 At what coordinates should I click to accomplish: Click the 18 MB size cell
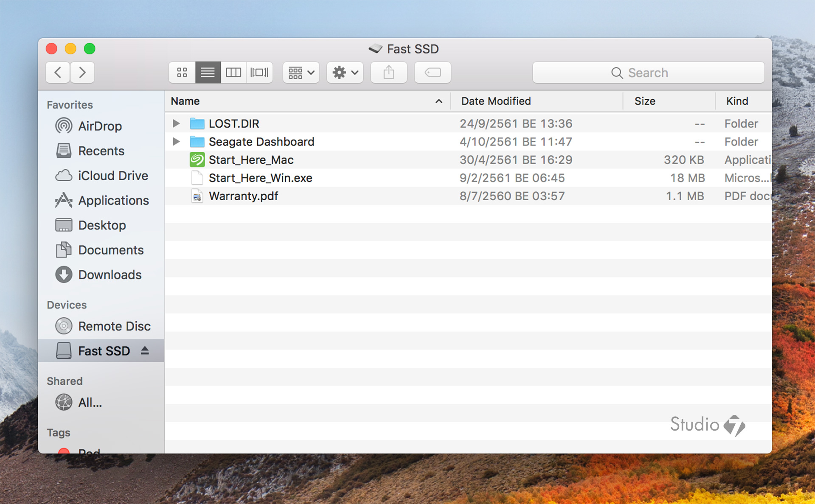[x=687, y=178]
